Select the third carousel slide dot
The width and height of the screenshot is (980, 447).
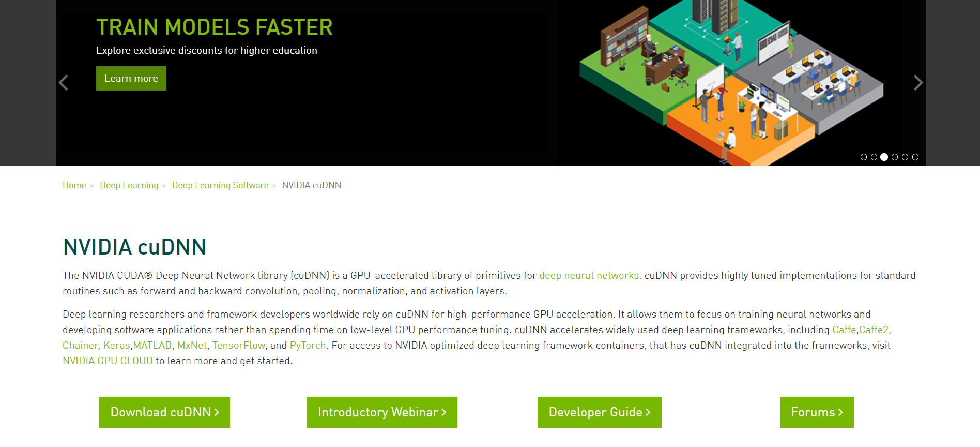point(884,157)
